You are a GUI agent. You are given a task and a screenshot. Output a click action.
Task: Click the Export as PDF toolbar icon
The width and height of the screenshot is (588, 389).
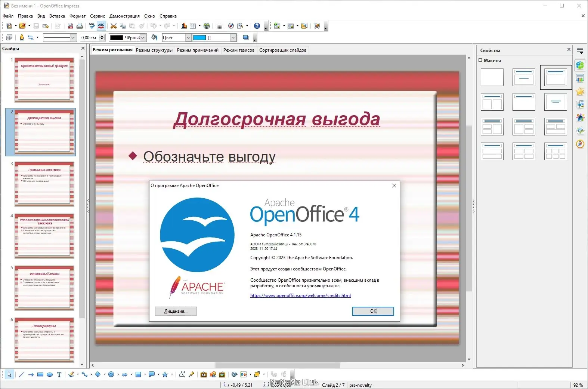pyautogui.click(x=70, y=26)
